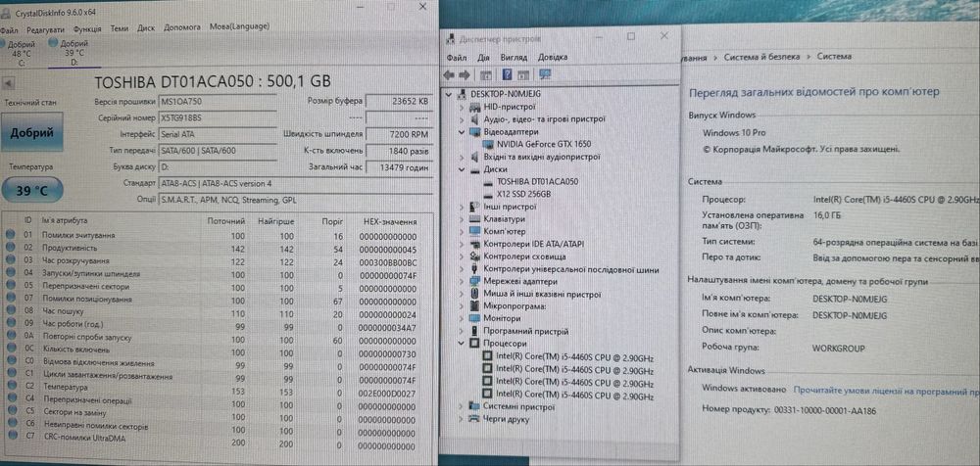Select the NVIDIA GeForce GTX 1650 device icon
This screenshot has height=466, width=980.
pyautogui.click(x=489, y=144)
